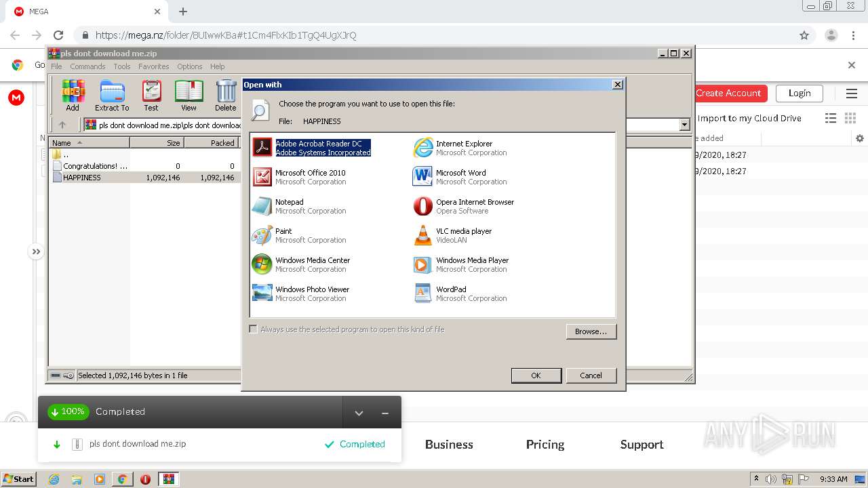Sort WinRAR list by Packed column
Viewport: 868px width, 488px height.
pyautogui.click(x=211, y=143)
